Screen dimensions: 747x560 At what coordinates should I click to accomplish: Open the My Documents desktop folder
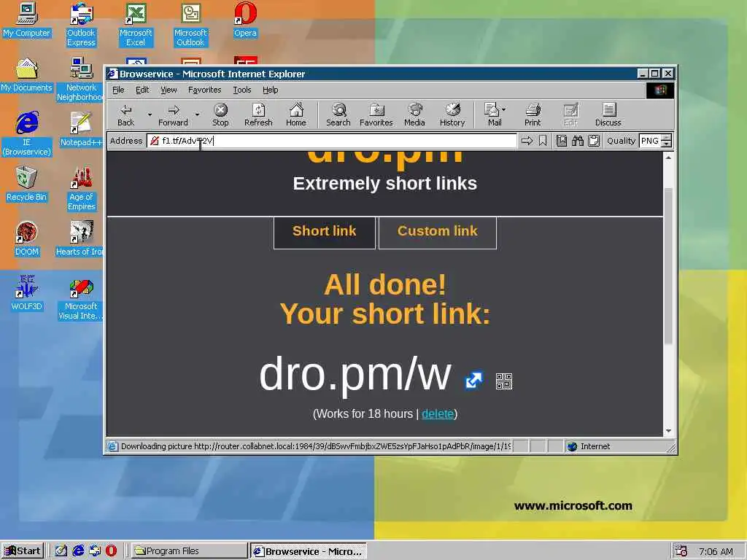click(x=27, y=75)
